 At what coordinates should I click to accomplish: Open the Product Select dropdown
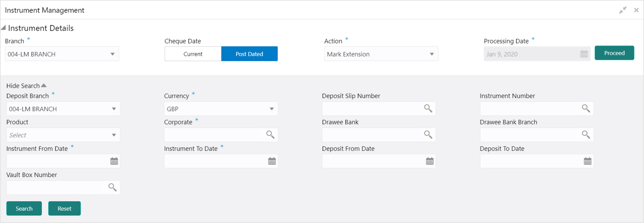tap(63, 135)
